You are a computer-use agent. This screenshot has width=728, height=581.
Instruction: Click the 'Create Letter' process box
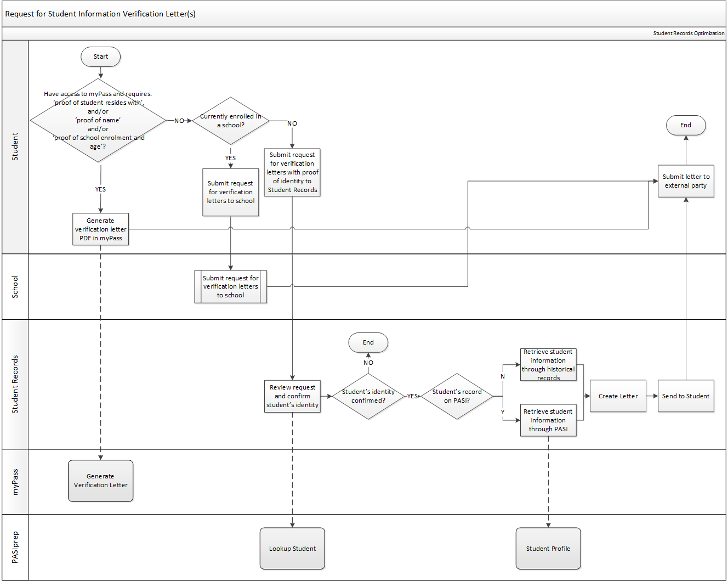(618, 396)
